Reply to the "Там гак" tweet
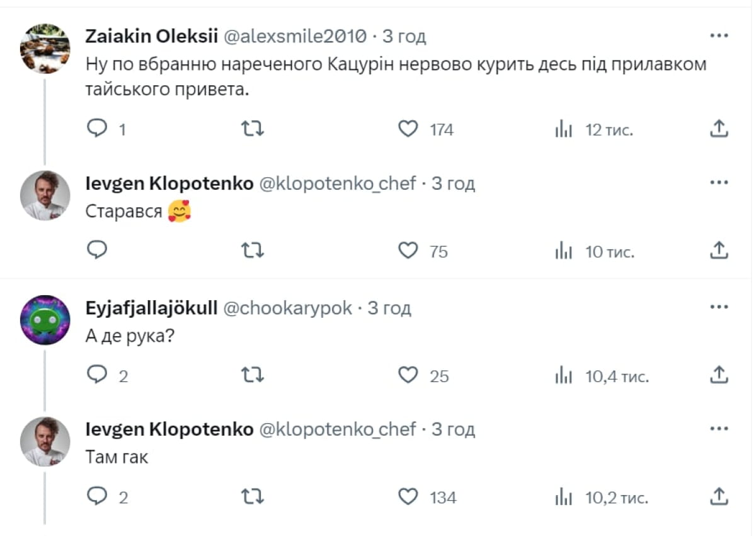The image size is (756, 536). point(96,497)
